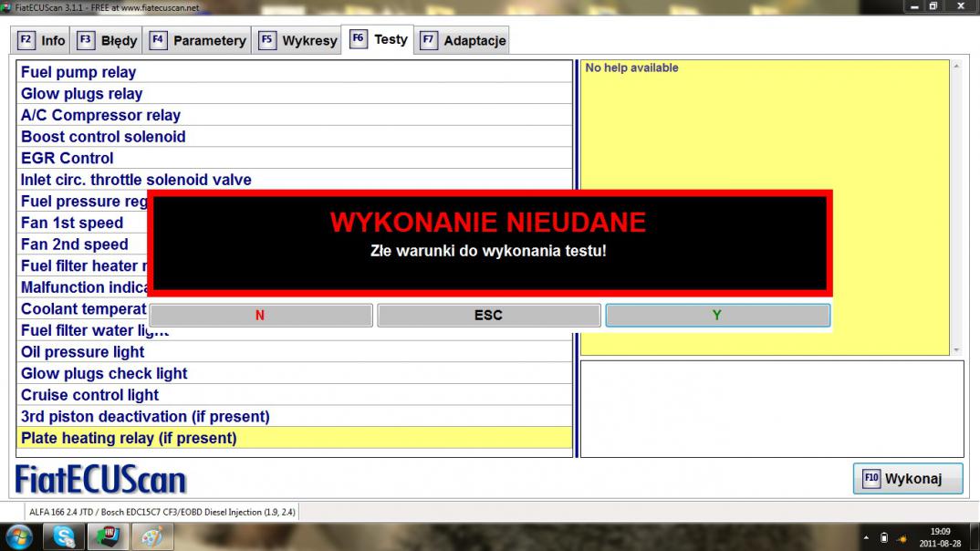This screenshot has width=980, height=551.
Task: Select A/C Compressor relay test
Action: 295,115
